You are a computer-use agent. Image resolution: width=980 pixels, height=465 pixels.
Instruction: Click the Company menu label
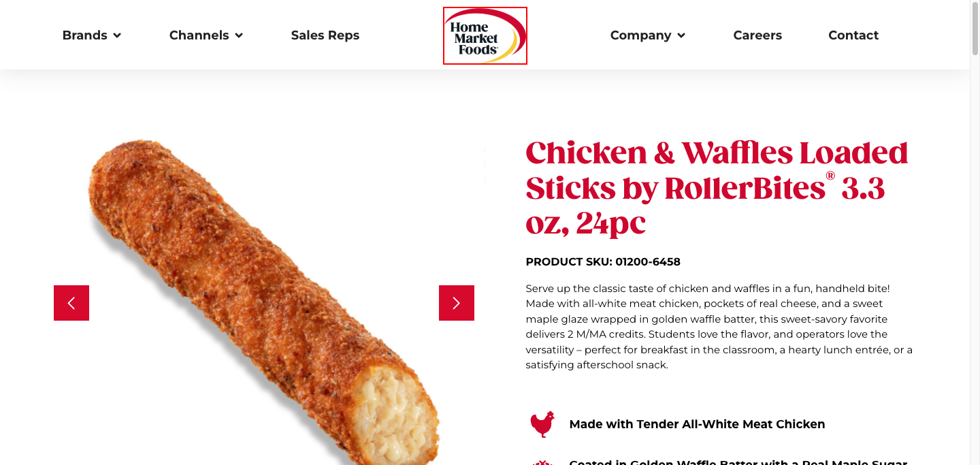pyautogui.click(x=641, y=35)
